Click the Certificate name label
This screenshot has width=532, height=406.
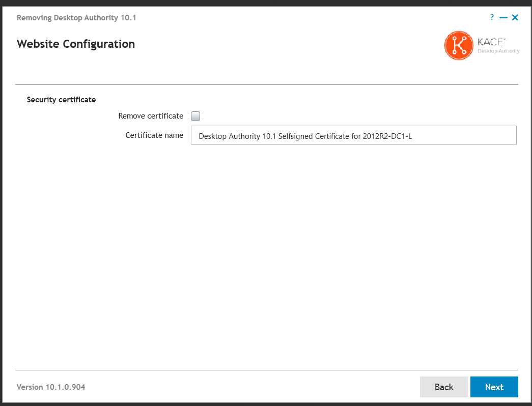(x=154, y=135)
